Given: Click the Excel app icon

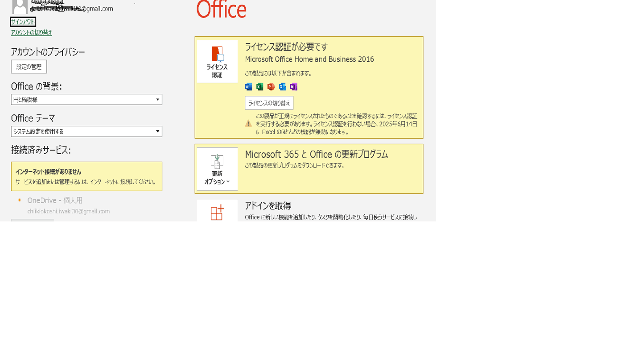Looking at the screenshot, I should coord(259,87).
